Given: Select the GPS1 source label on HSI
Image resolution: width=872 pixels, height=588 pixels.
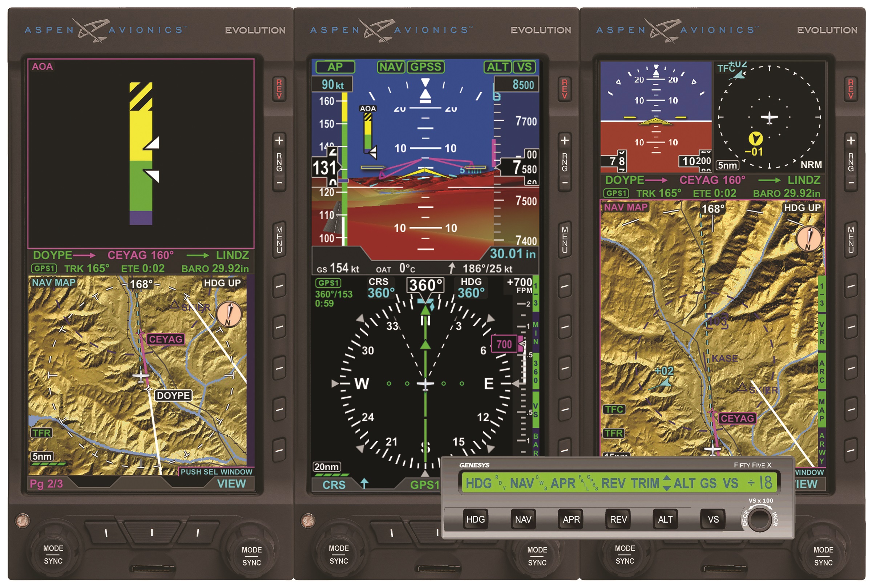Looking at the screenshot, I should click(328, 283).
